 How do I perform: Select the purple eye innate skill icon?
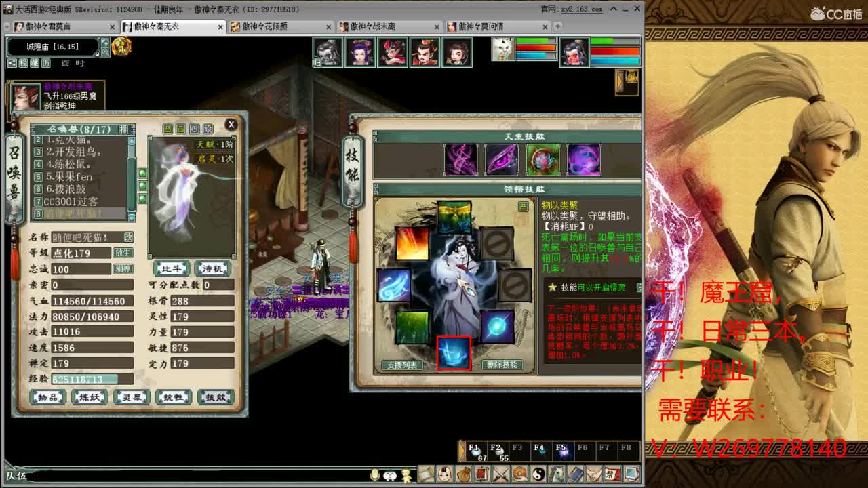[x=502, y=160]
